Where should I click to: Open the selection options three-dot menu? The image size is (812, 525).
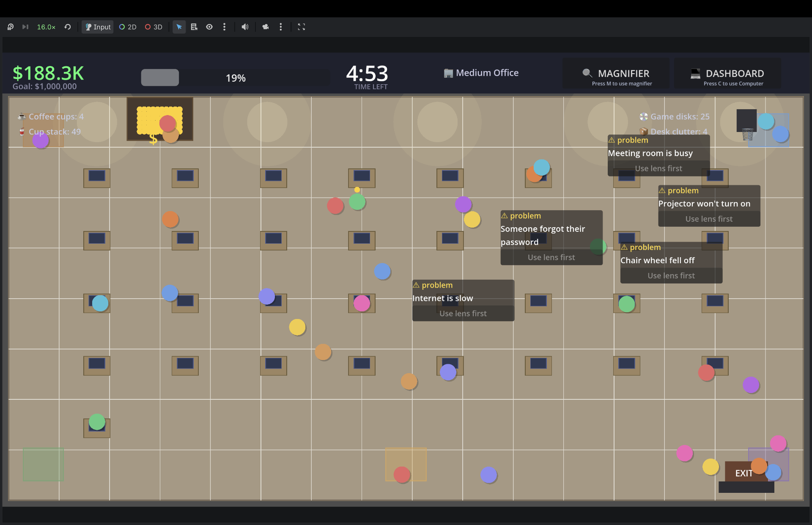coord(225,27)
